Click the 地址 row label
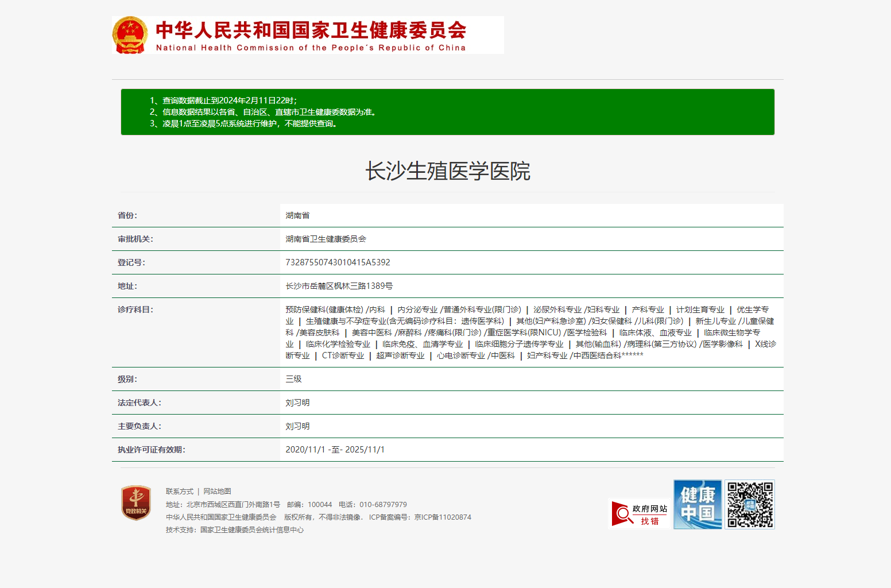Viewport: 891px width, 588px height. 127,286
